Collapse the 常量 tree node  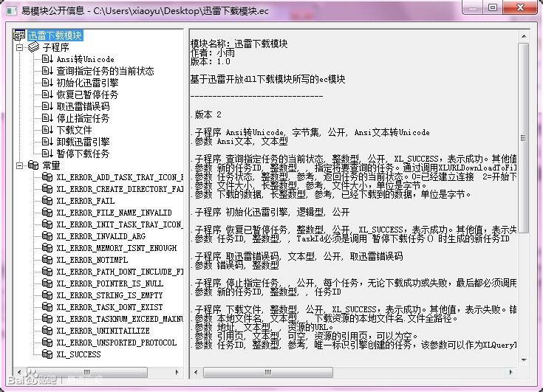(x=20, y=165)
